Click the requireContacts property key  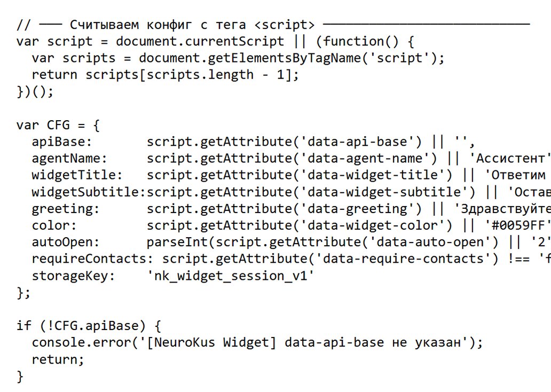coord(92,259)
